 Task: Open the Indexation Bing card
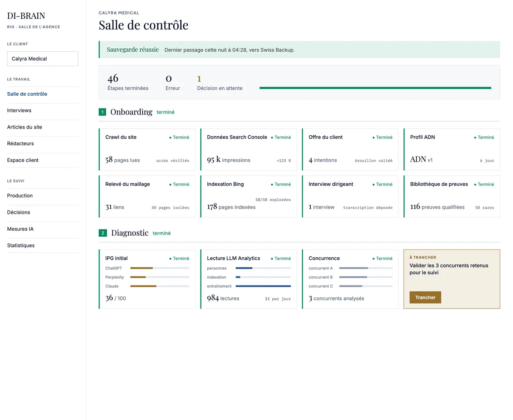pos(248,197)
